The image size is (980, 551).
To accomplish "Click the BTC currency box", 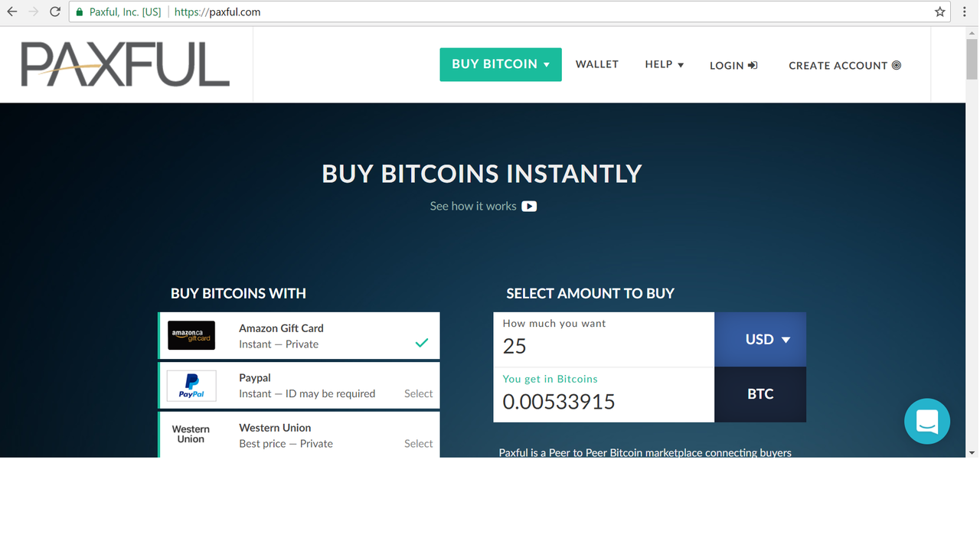I will pyautogui.click(x=760, y=394).
